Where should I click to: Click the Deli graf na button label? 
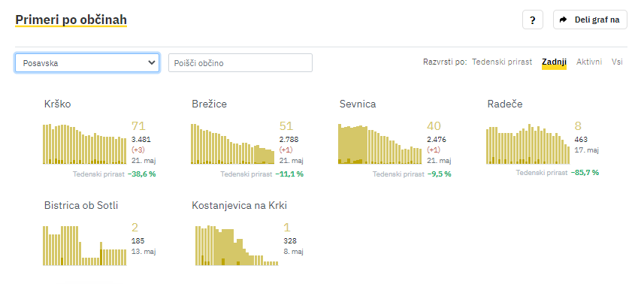click(x=597, y=20)
